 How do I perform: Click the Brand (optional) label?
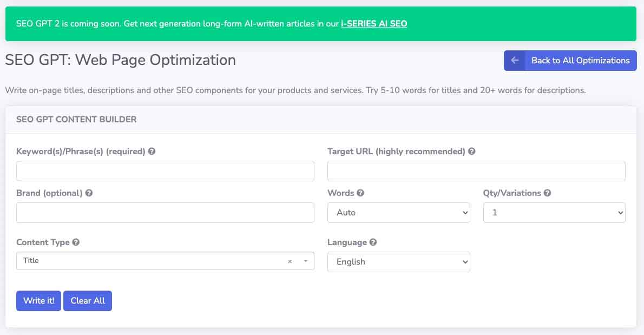(49, 193)
